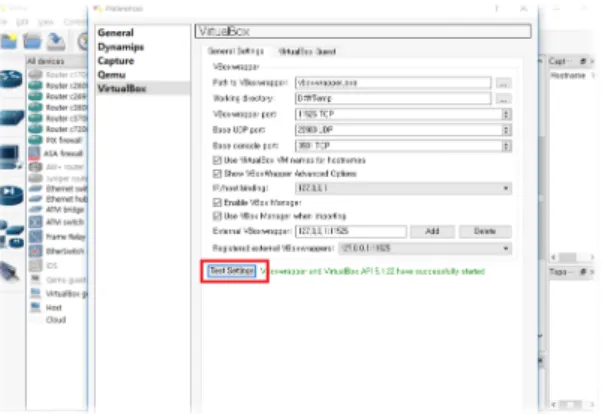Click the New project toolbar icon
The width and height of the screenshot is (602, 414).
click(x=8, y=41)
